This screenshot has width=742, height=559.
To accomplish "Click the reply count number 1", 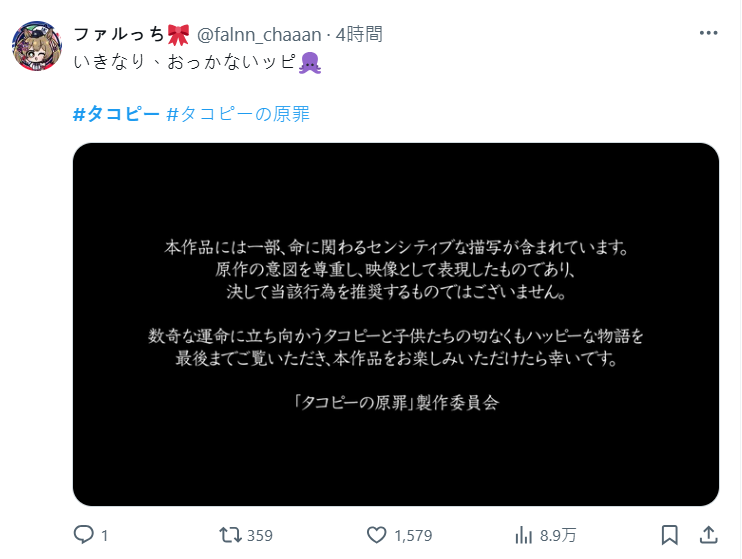I will (105, 536).
